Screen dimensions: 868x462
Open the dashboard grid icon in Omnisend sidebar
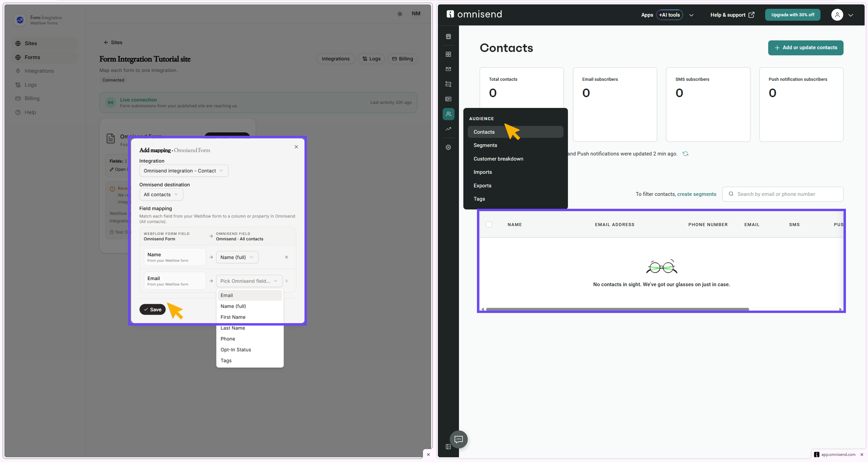448,54
